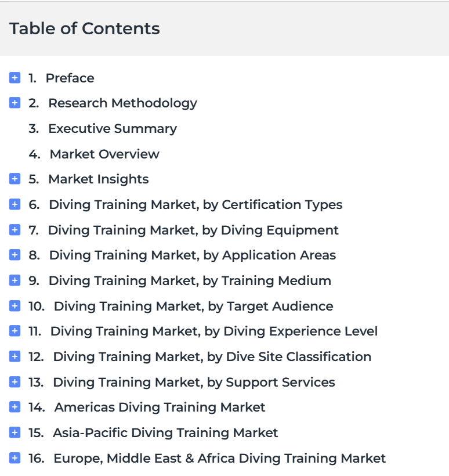
Task: Click plus icon beside Training Medium entry
Action: [x=15, y=281]
